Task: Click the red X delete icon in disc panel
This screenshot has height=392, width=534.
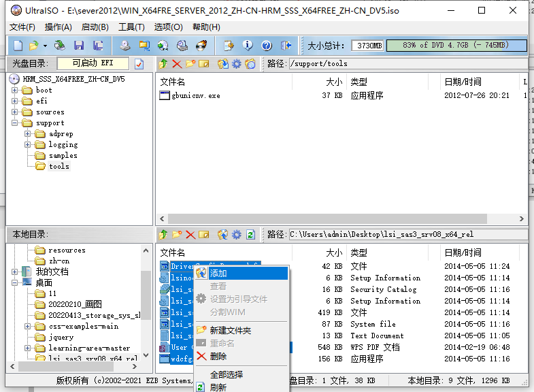Action: click(177, 63)
